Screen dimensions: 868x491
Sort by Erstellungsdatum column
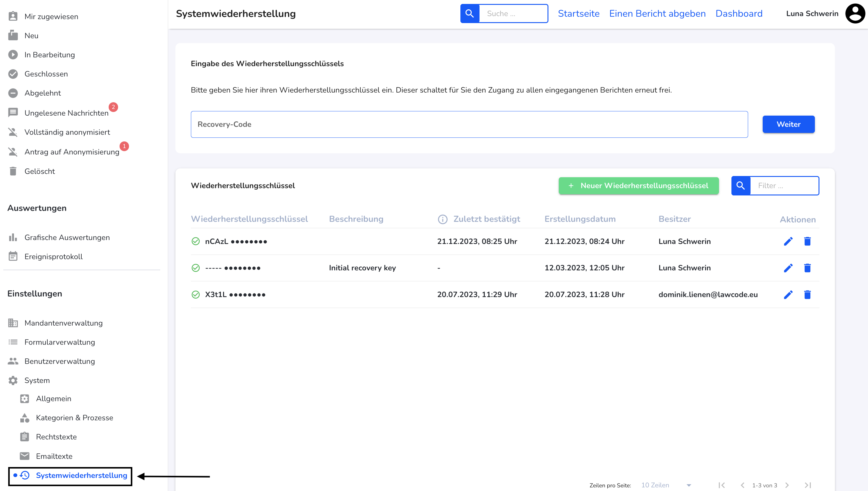580,219
